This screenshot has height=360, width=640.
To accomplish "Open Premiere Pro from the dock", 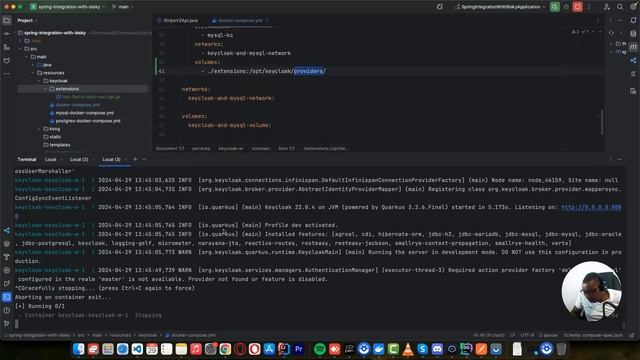I will [298, 349].
